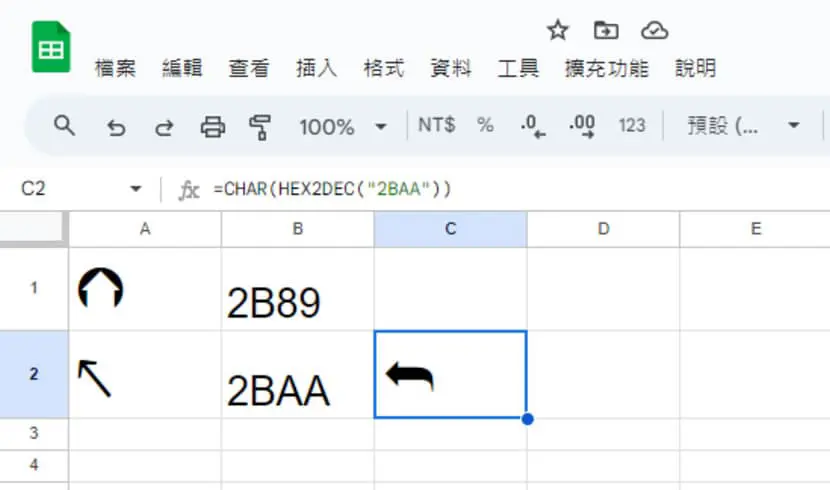
Task: Click the search magnifier icon in toolbar
Action: coord(65,125)
